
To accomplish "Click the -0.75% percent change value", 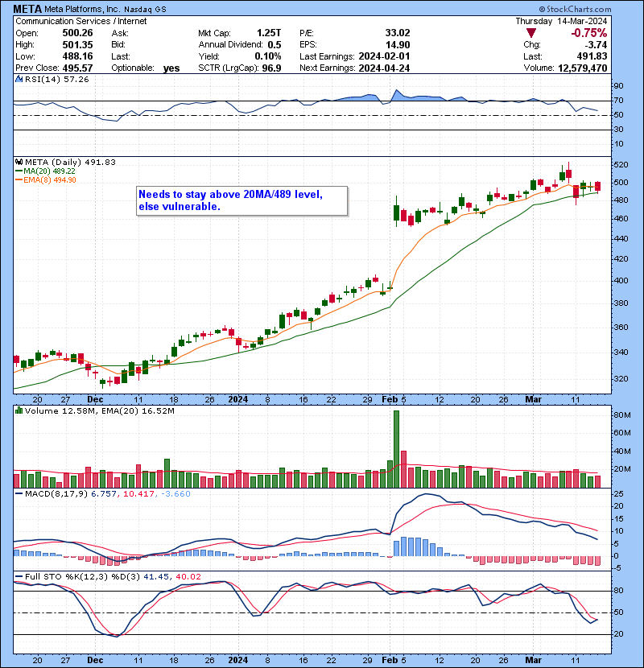I will coord(589,33).
